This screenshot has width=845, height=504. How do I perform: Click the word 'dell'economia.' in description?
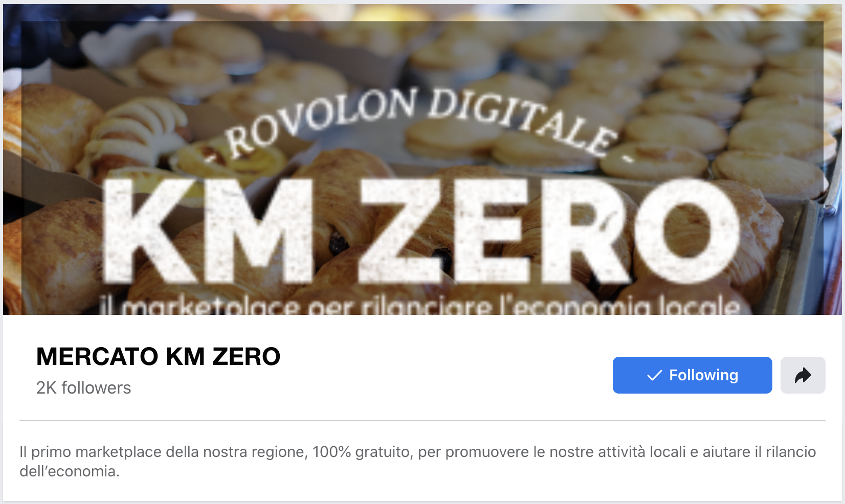pos(70,471)
